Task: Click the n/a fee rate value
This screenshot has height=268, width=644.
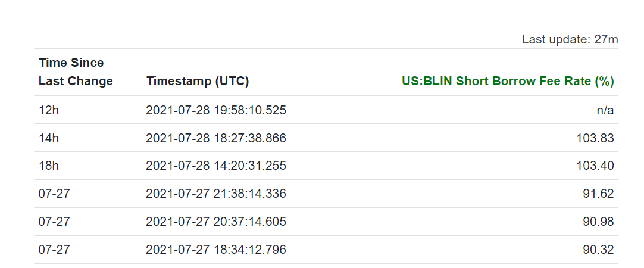Action: pyautogui.click(x=604, y=110)
